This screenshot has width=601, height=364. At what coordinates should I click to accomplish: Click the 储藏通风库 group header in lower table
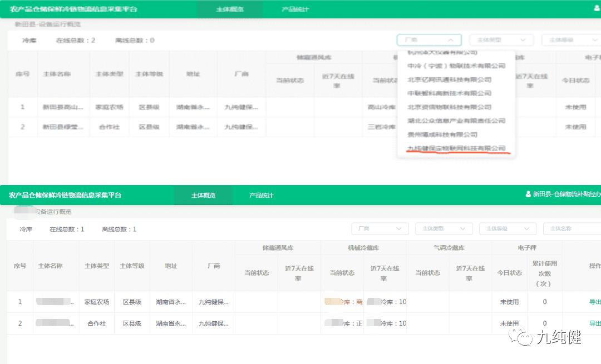point(278,248)
